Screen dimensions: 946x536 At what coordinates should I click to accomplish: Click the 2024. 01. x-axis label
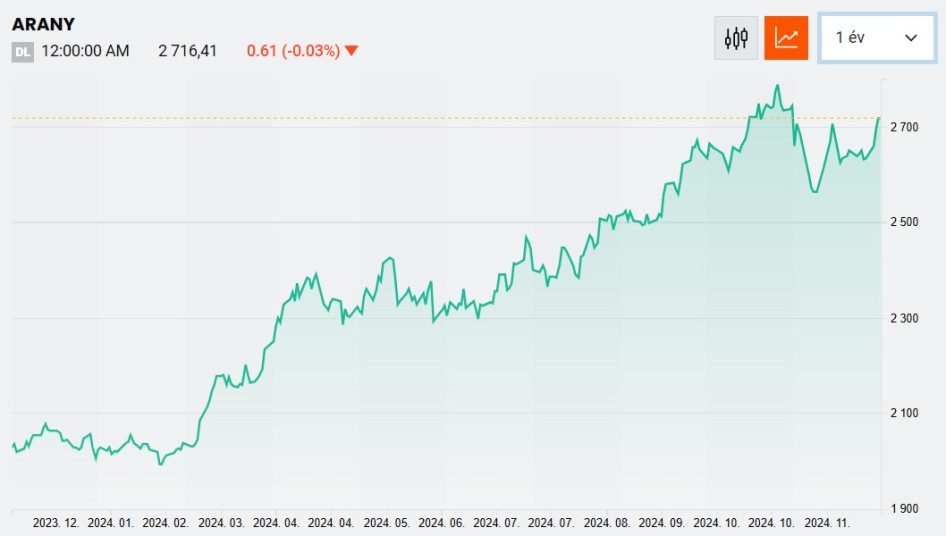[110, 523]
